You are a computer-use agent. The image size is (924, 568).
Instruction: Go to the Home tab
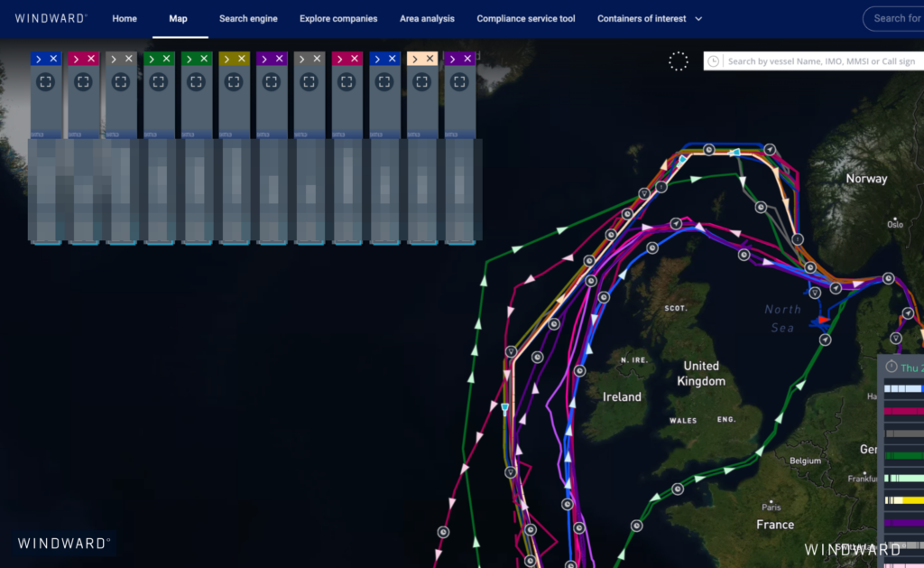[x=125, y=19]
